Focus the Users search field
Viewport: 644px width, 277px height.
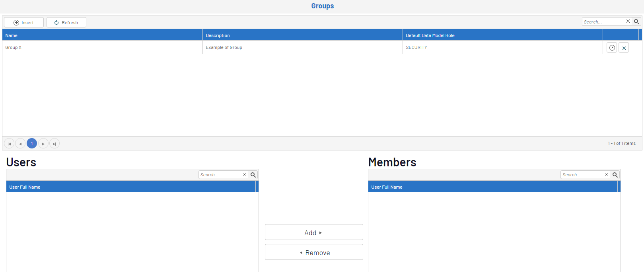tap(220, 174)
